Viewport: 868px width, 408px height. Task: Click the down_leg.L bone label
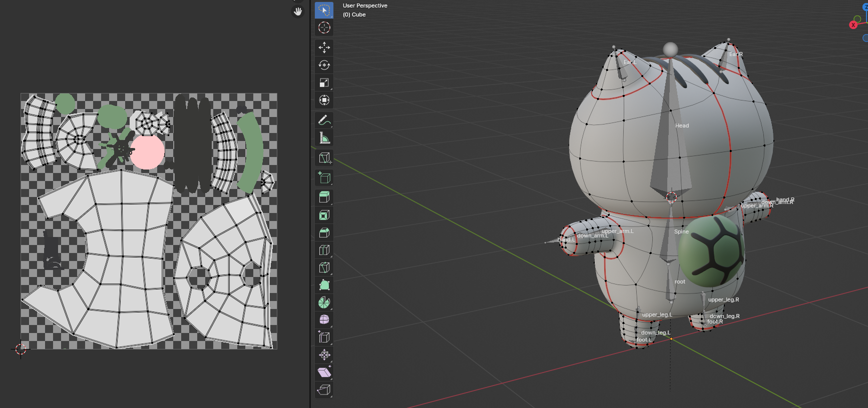(x=655, y=332)
